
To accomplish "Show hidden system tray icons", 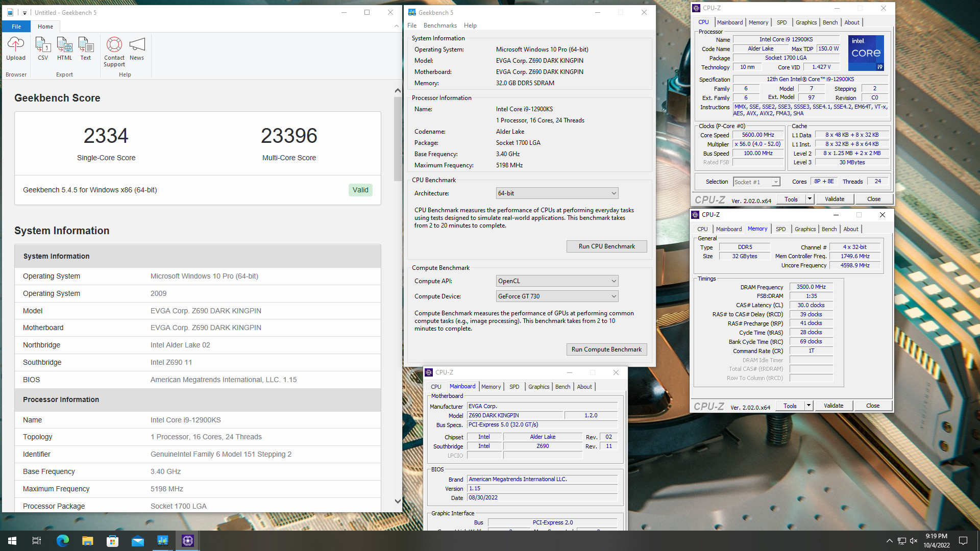I will [890, 541].
